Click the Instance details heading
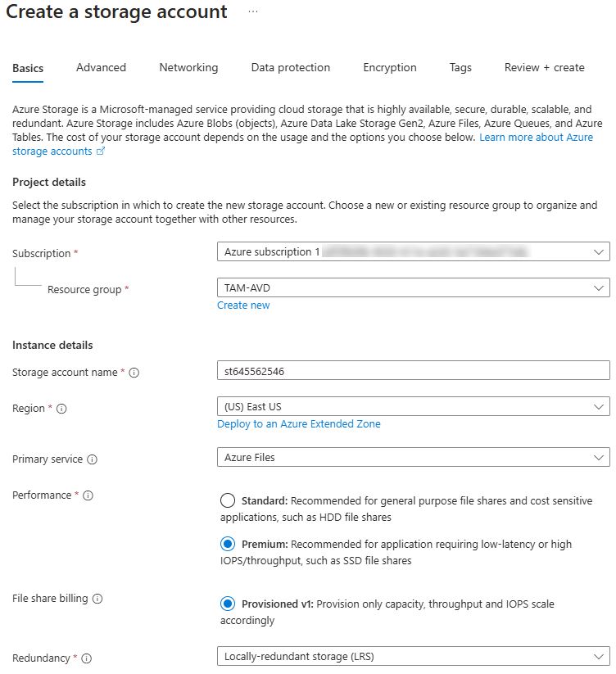This screenshot has height=674, width=616. point(52,345)
